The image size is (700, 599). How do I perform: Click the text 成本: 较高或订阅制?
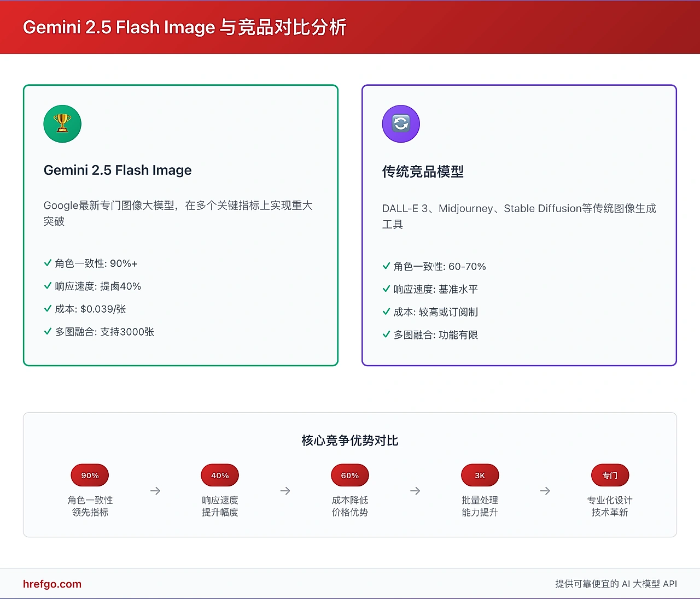pyautogui.click(x=436, y=312)
